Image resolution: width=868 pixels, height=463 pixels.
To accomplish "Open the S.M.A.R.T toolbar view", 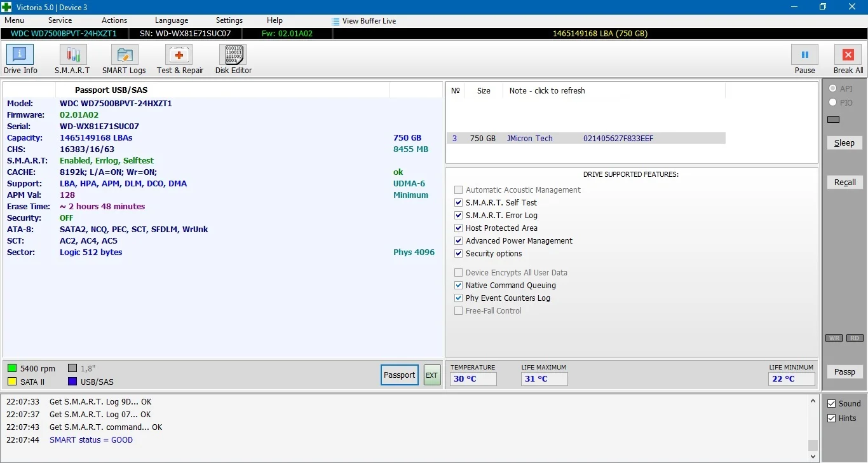I will point(72,60).
